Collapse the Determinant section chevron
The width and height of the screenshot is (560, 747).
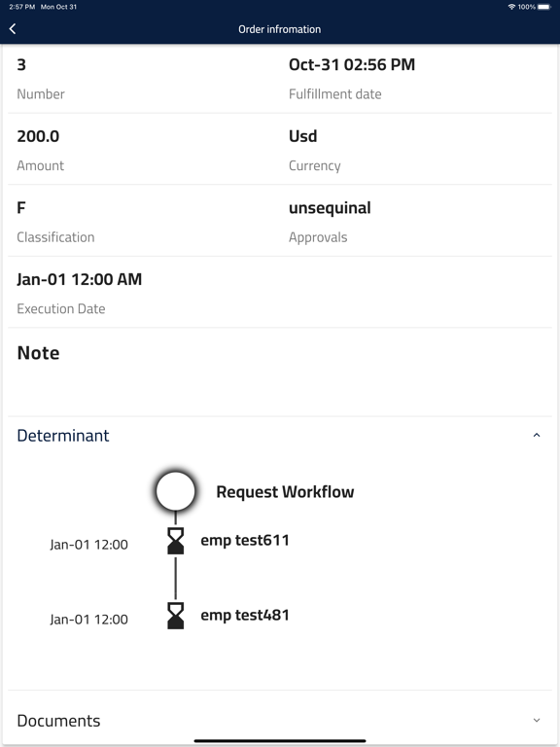click(x=537, y=435)
